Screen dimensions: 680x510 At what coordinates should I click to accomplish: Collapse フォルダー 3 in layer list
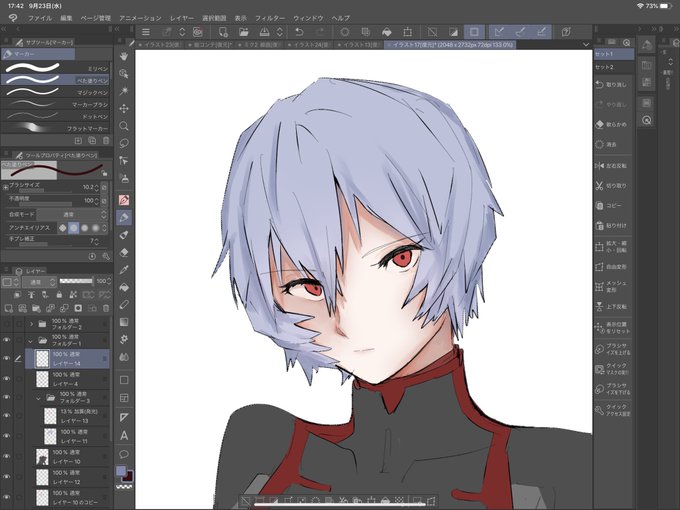(x=38, y=398)
